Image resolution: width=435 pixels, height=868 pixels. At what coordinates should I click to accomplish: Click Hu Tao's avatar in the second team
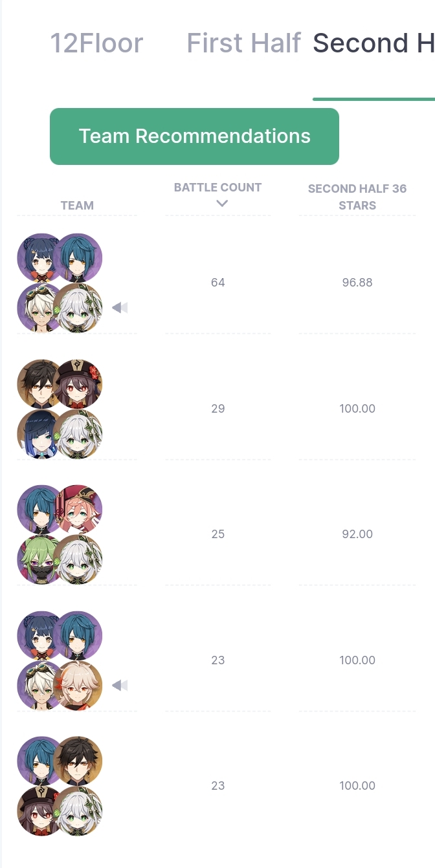click(78, 384)
